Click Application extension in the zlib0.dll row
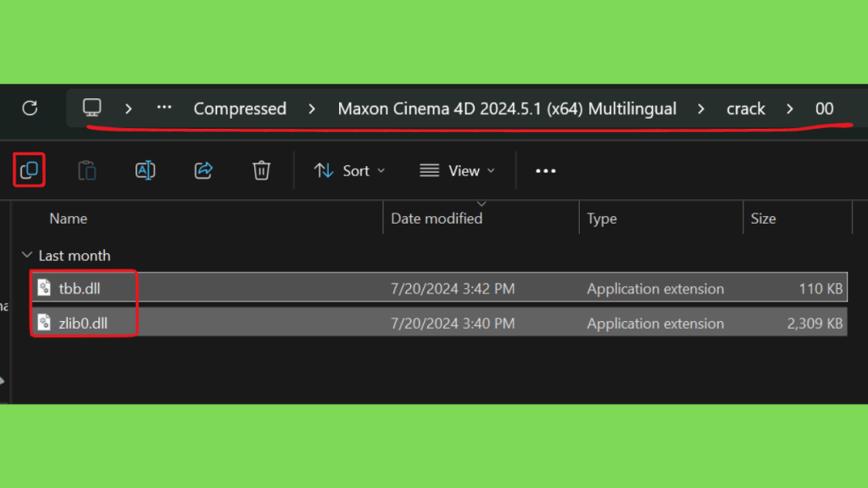The height and width of the screenshot is (488, 868). 655,323
